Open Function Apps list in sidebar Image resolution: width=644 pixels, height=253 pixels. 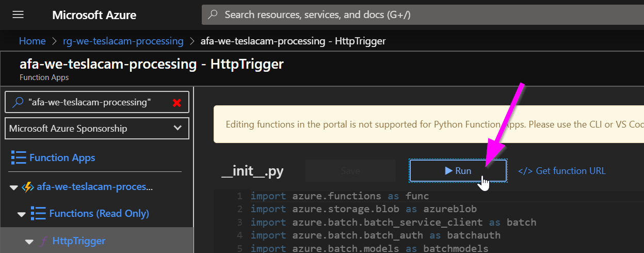[62, 157]
